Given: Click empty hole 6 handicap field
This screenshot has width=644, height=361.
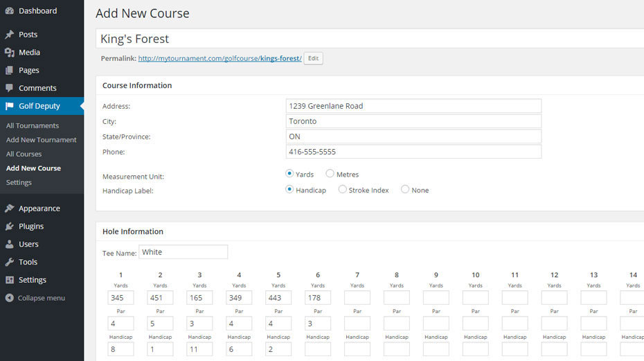Looking at the screenshot, I should tap(318, 349).
